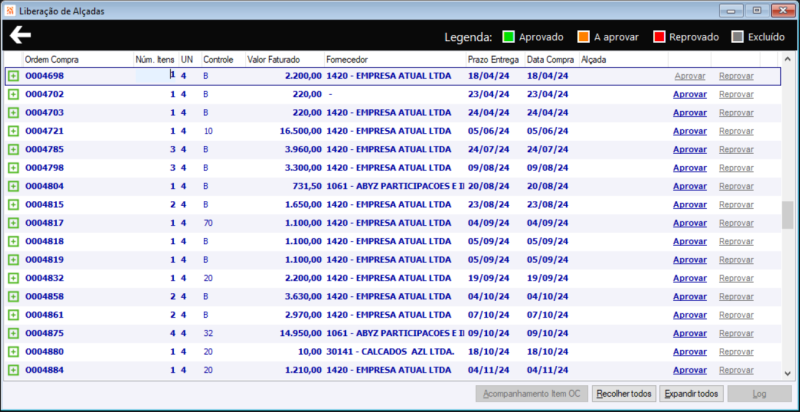Sort by Ordem Compra column header
The height and width of the screenshot is (412, 800).
78,60
